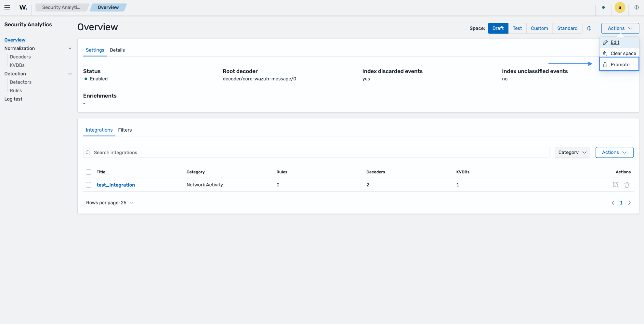Image resolution: width=644 pixels, height=324 pixels.
Task: Choose Promote from the Actions menu
Action: click(619, 64)
